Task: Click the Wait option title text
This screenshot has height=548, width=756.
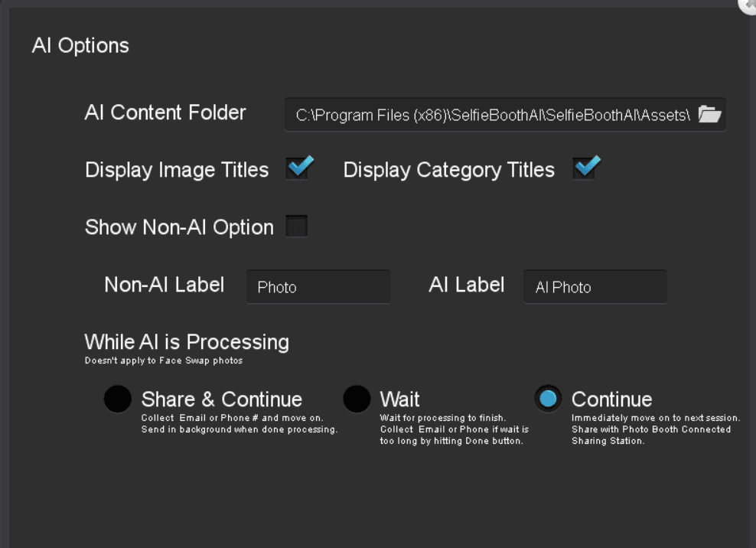Action: tap(399, 400)
